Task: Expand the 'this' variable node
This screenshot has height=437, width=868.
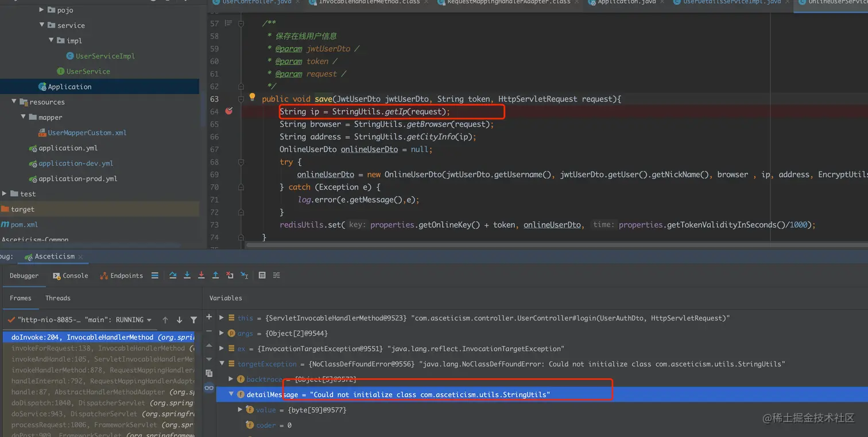Action: pos(222,318)
